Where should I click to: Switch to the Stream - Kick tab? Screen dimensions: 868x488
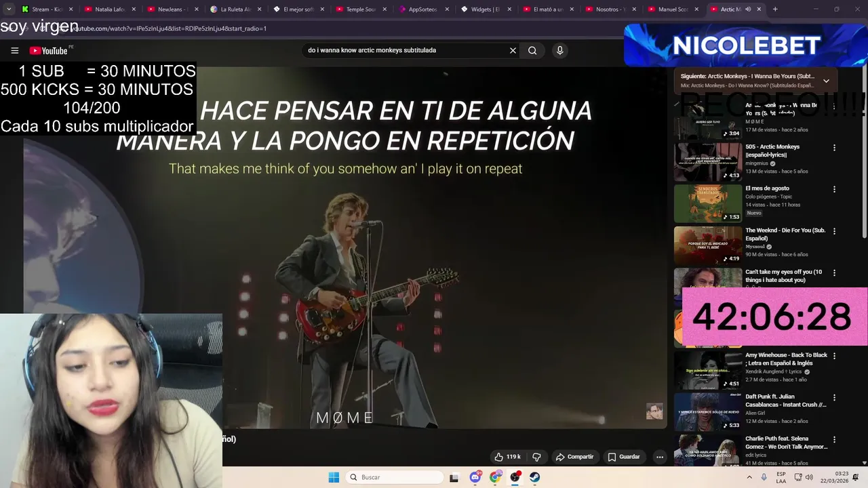coord(47,9)
